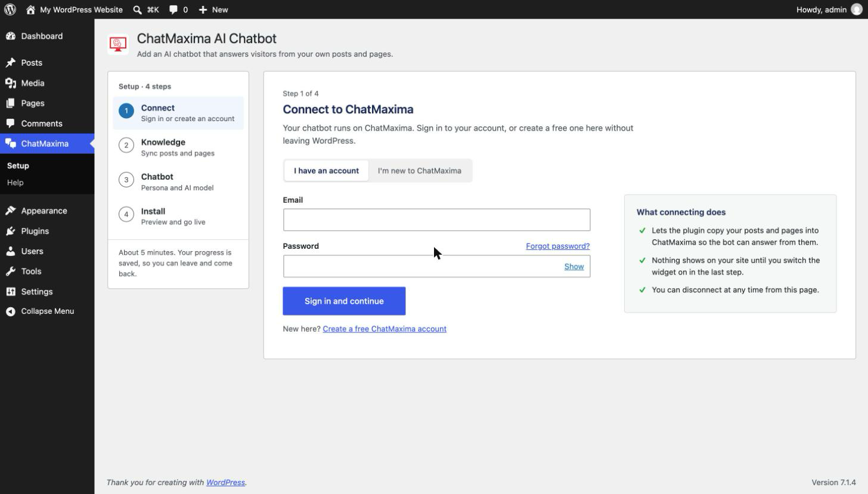The image size is (868, 494).
Task: Click the My WordPress Website site name
Action: [81, 10]
